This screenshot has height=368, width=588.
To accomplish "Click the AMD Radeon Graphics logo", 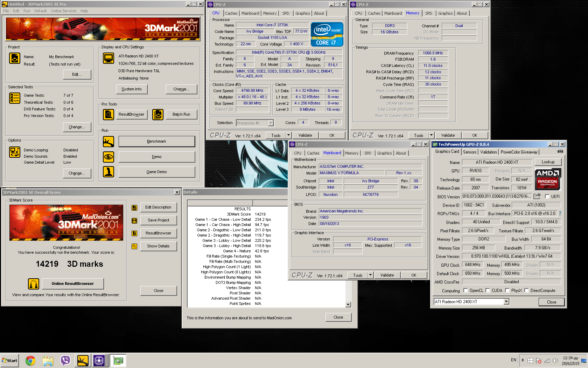I will coord(548,179).
